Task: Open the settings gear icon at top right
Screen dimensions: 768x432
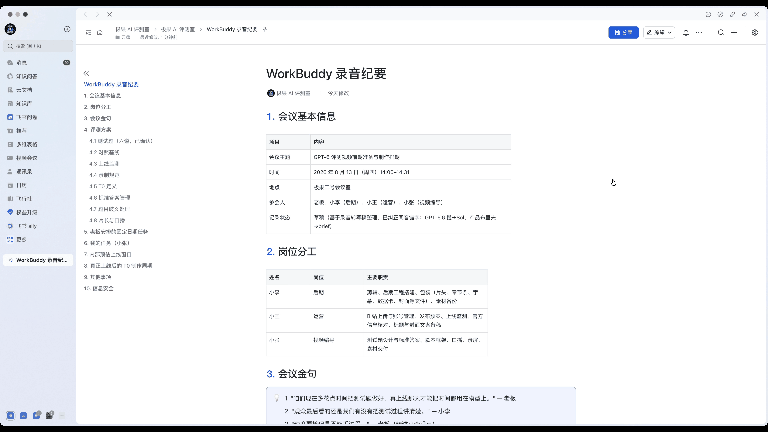Action: pyautogui.click(x=755, y=32)
